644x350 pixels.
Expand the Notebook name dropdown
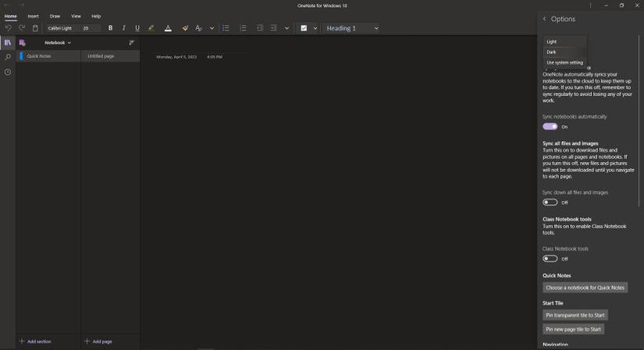pyautogui.click(x=58, y=43)
